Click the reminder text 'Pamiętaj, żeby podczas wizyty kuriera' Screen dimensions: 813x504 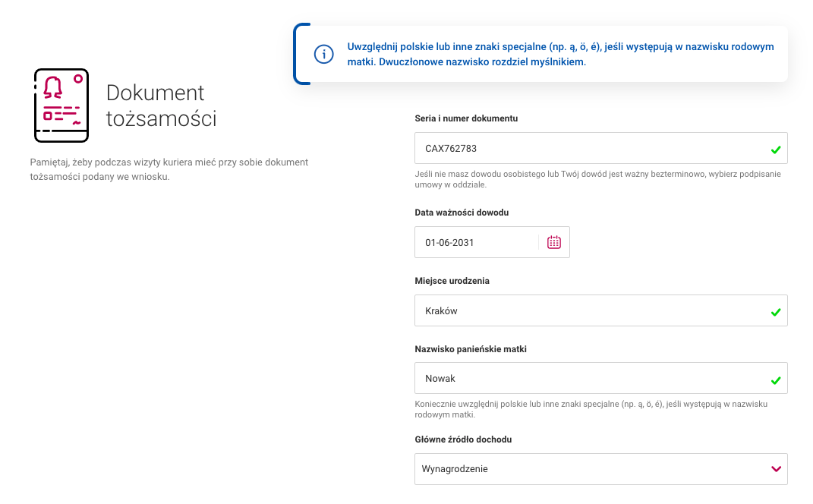tap(169, 169)
